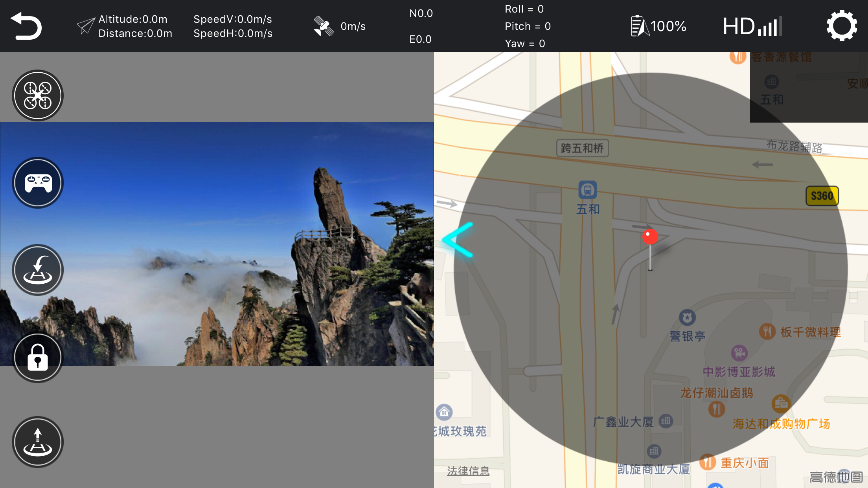Click the S360 road badge
The image size is (868, 488).
coord(822,196)
